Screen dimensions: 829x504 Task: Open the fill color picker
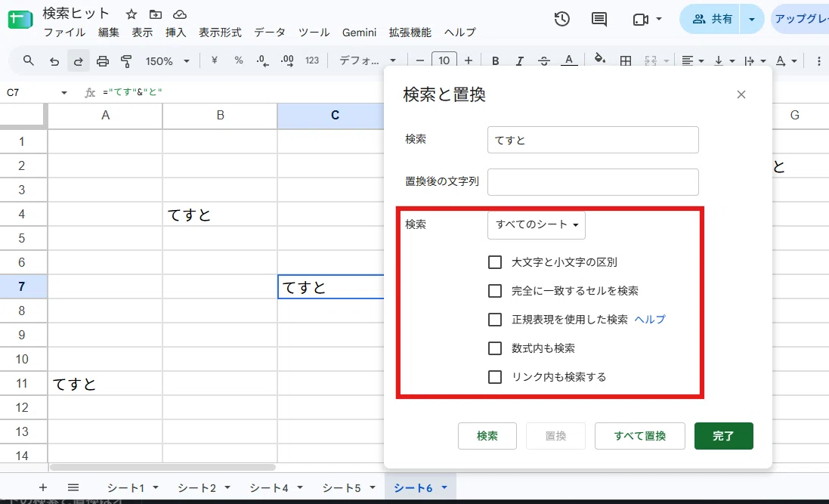click(599, 59)
